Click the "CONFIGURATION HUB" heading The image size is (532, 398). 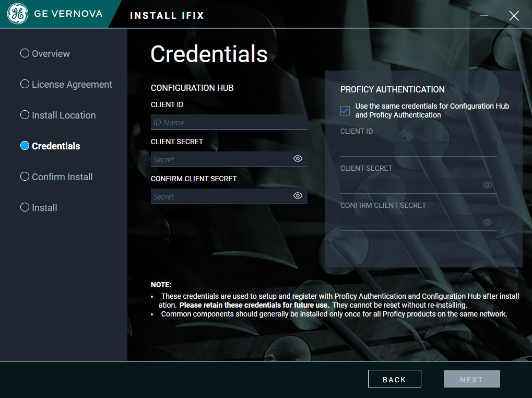[x=192, y=88]
